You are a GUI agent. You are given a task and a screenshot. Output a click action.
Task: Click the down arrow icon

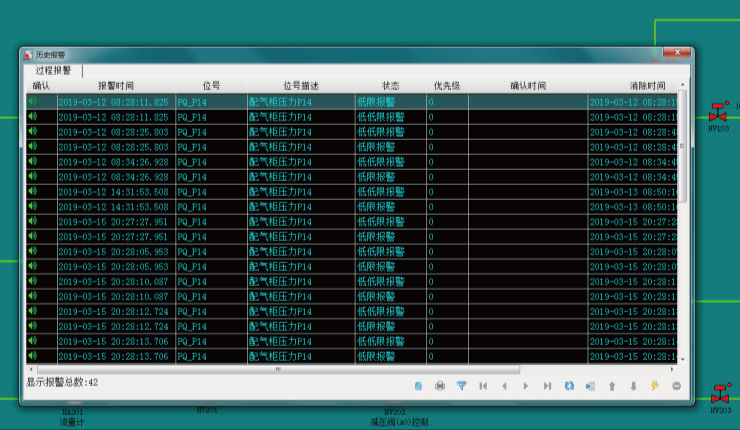(x=633, y=386)
